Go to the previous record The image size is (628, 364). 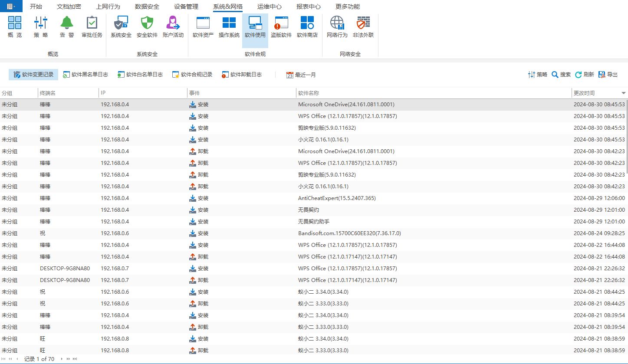pyautogui.click(x=17, y=359)
